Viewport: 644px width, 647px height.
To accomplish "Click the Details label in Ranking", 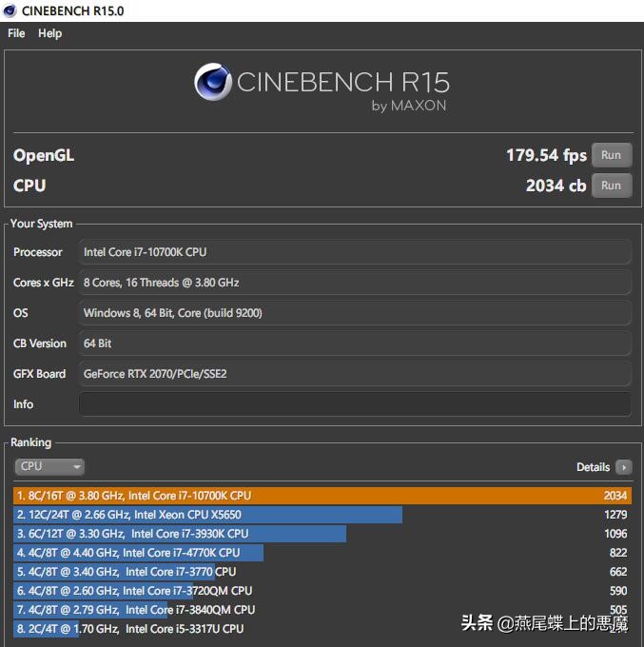I will [x=593, y=467].
